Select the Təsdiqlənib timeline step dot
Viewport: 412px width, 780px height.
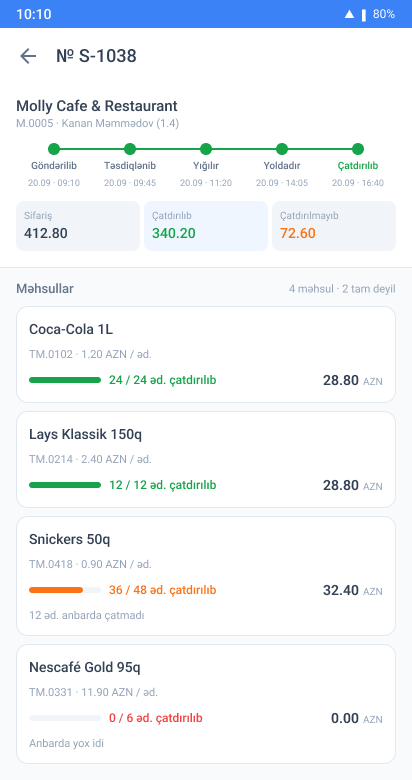pyautogui.click(x=130, y=149)
